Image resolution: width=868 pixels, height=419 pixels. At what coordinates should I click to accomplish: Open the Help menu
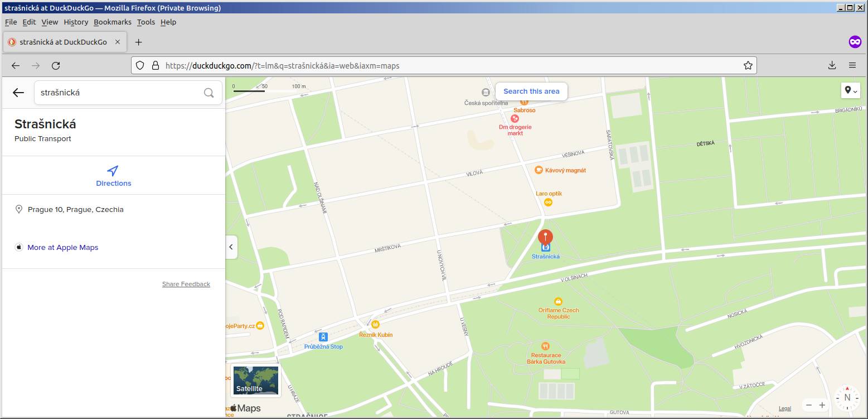(168, 22)
